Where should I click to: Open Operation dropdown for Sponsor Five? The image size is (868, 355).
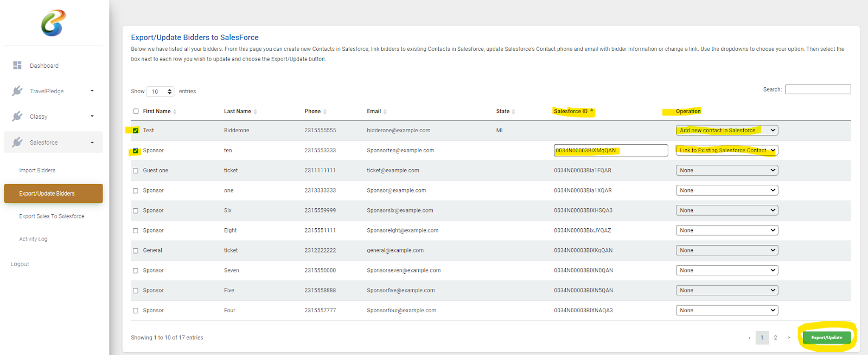coord(727,291)
